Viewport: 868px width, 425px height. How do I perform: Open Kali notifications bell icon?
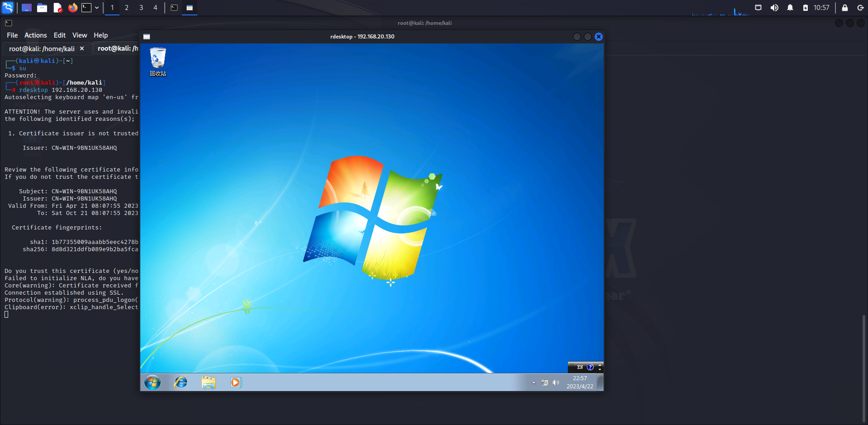click(790, 8)
